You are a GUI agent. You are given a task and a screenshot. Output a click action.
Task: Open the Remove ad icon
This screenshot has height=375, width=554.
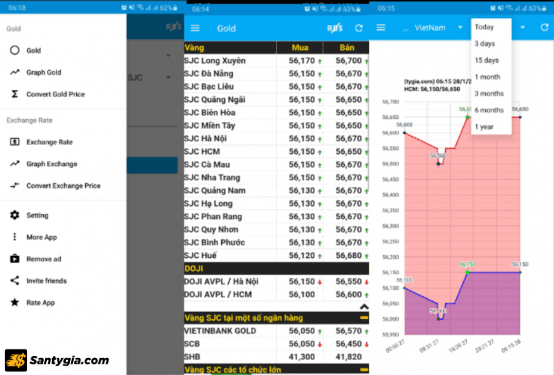pos(14,259)
